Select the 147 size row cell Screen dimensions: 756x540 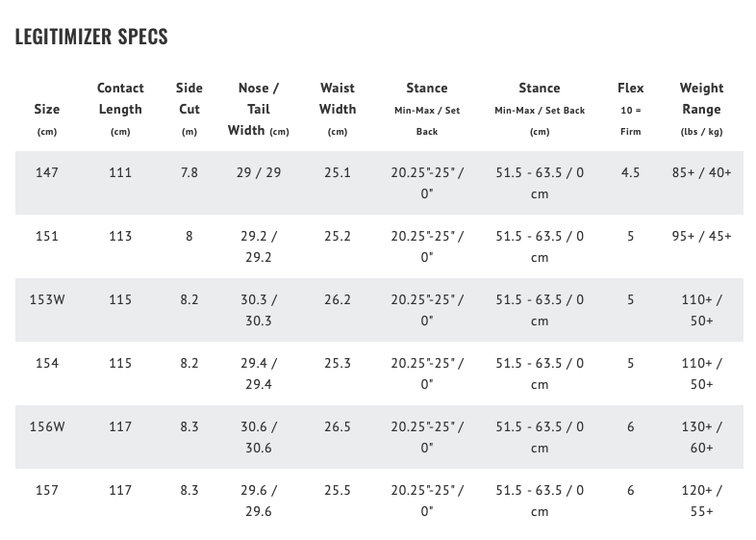pos(46,172)
